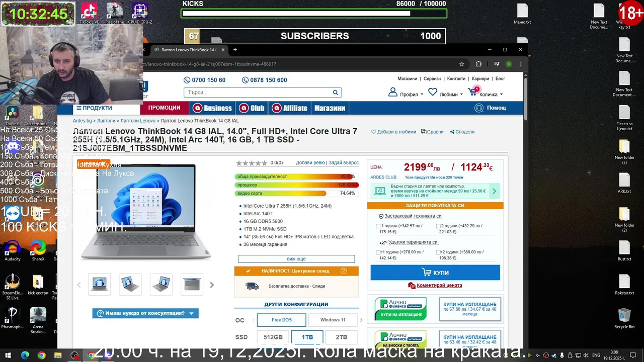The image size is (644, 362).
Task: Expand the Любими dropdown
Action: pos(461,95)
